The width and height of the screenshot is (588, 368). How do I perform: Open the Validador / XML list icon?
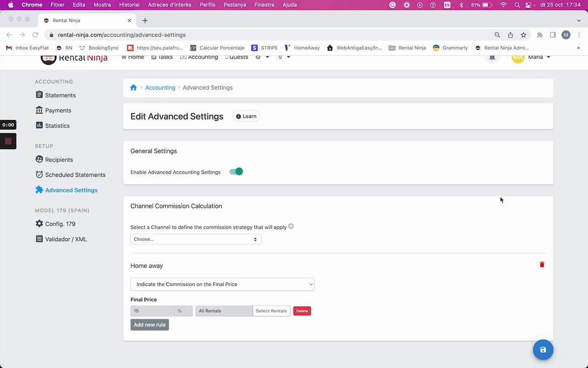39,239
